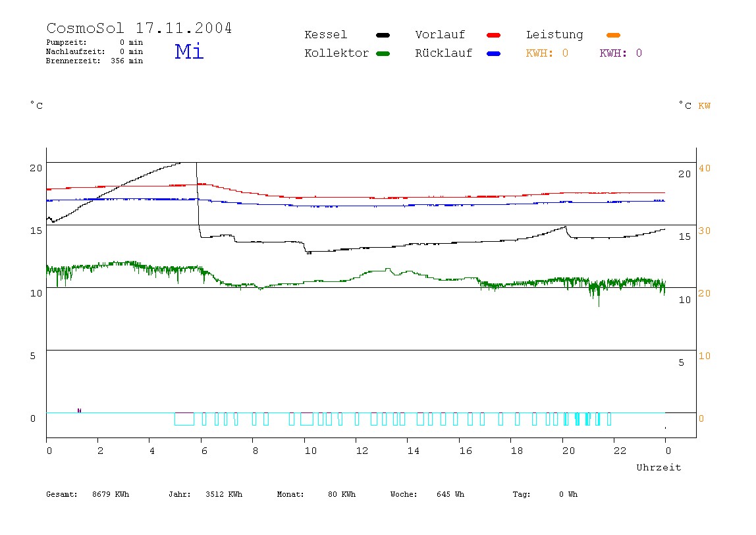The image size is (756, 535).
Task: Click the "Gesamt:" footer label
Action: point(62,494)
